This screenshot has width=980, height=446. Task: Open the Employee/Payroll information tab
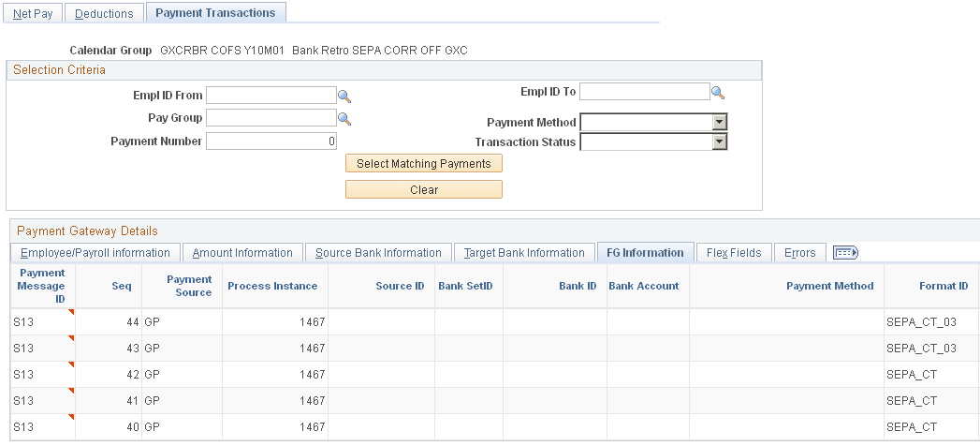point(95,253)
